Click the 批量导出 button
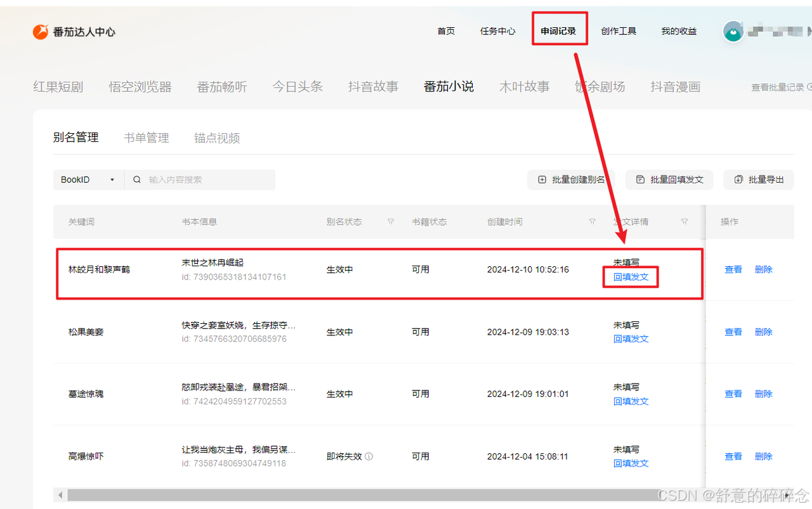 click(759, 180)
